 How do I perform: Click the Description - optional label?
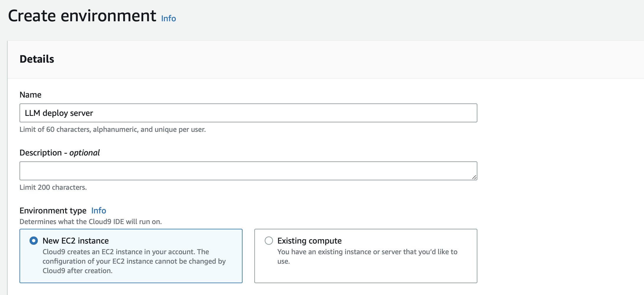point(60,153)
